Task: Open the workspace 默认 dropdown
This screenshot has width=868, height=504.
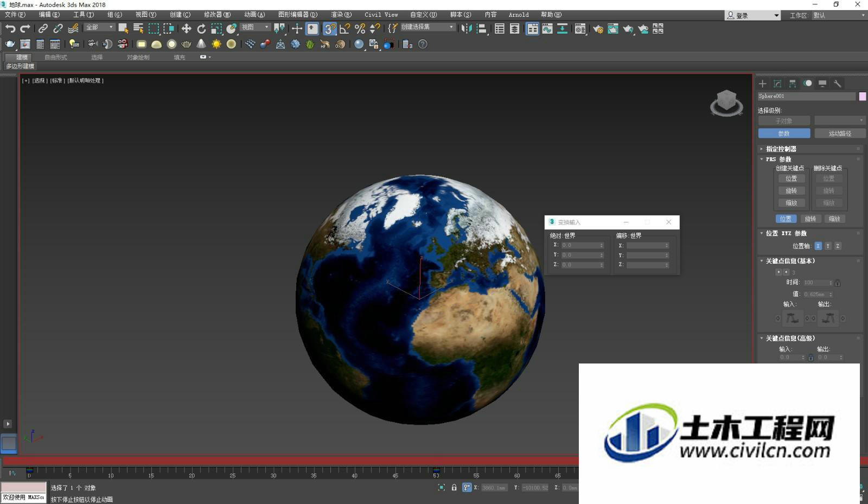Action: pyautogui.click(x=839, y=15)
